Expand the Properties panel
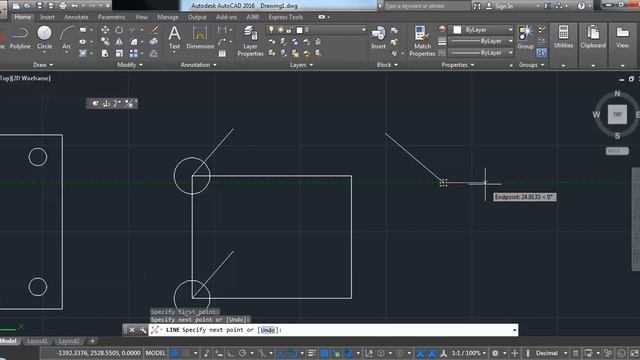 pyautogui.click(x=458, y=65)
